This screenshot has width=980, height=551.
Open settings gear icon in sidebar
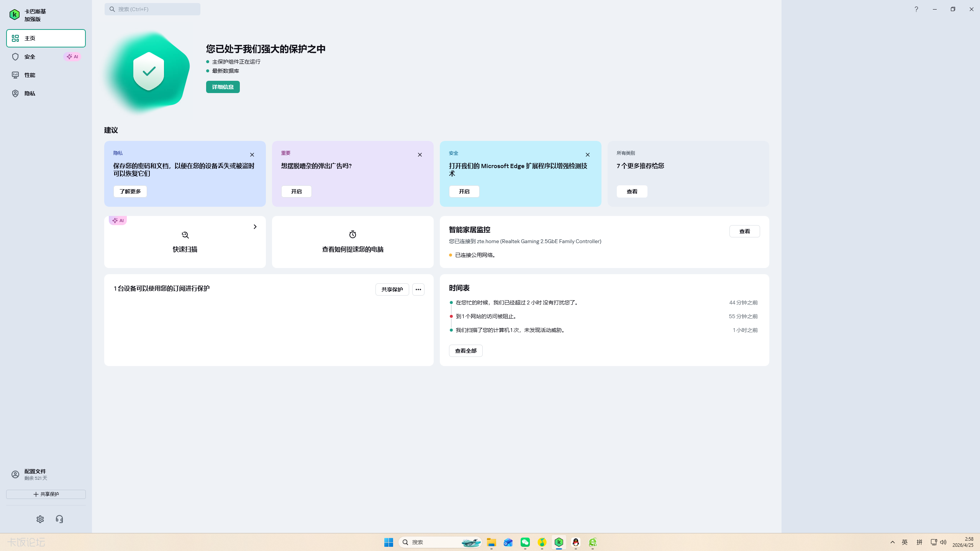click(40, 519)
